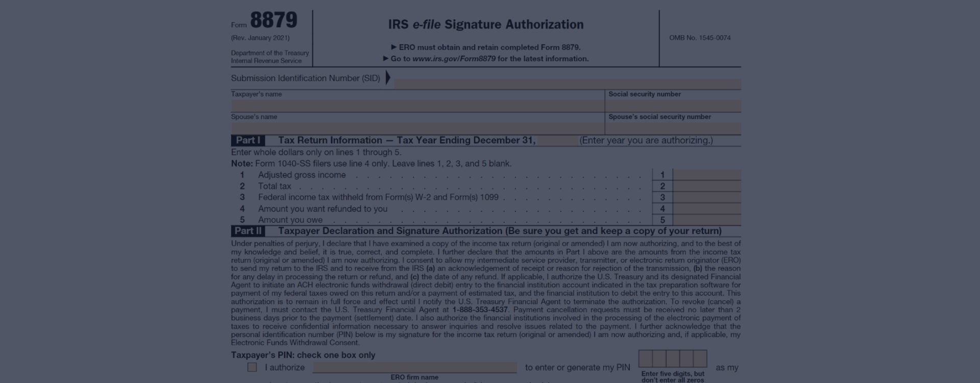Click line 5 Amount you owe box

coord(707,220)
